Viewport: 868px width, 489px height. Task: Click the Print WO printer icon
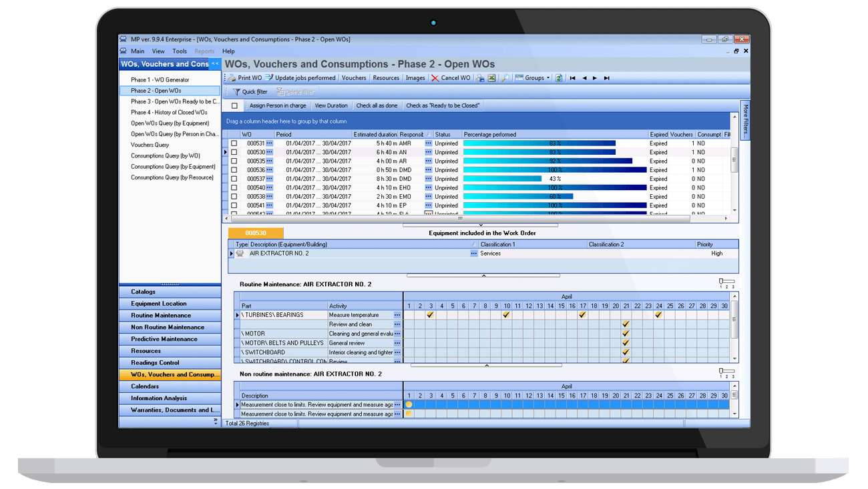coord(232,78)
